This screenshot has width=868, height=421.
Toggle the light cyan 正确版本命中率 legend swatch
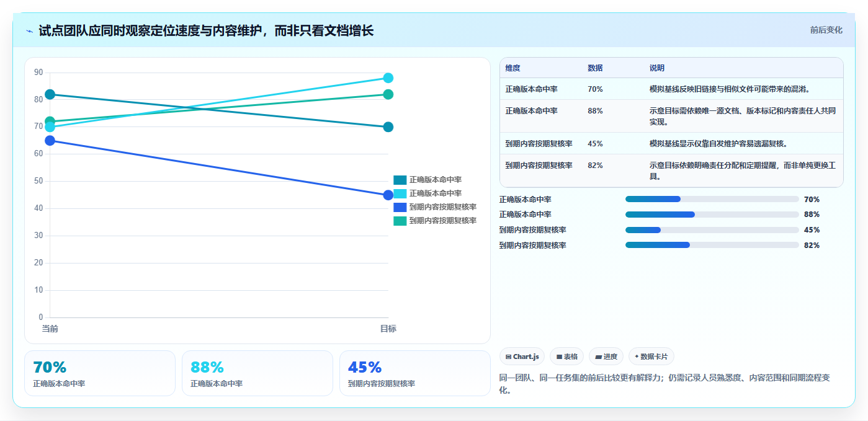pyautogui.click(x=400, y=193)
